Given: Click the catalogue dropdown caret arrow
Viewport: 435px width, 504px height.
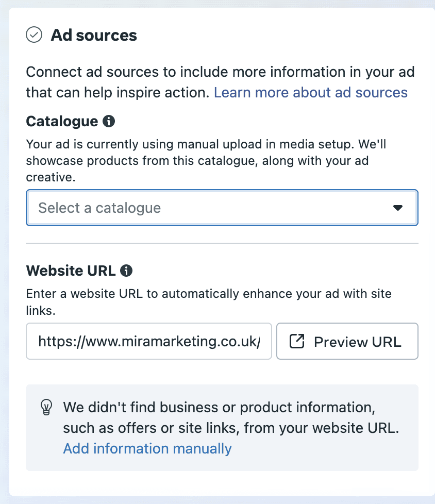Looking at the screenshot, I should click(398, 208).
